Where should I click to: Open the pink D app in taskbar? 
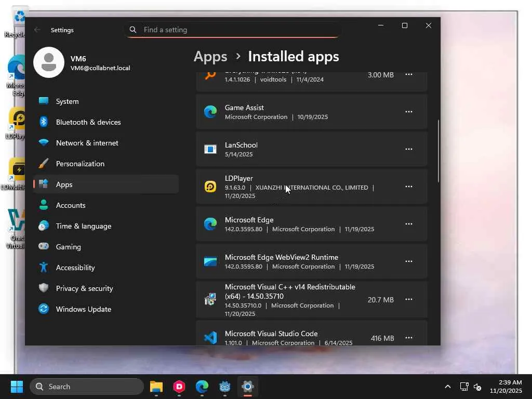[179, 387]
